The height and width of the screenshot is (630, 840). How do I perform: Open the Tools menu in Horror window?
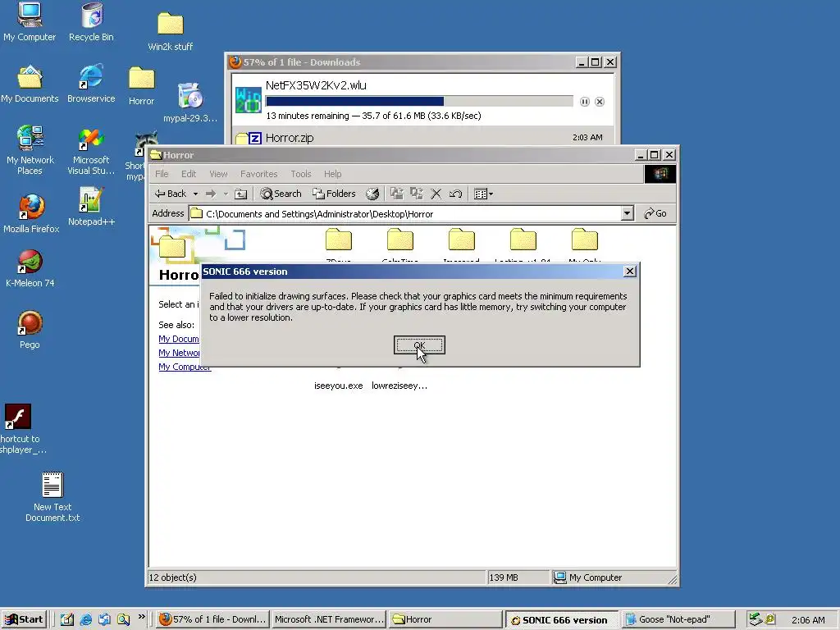pos(300,174)
